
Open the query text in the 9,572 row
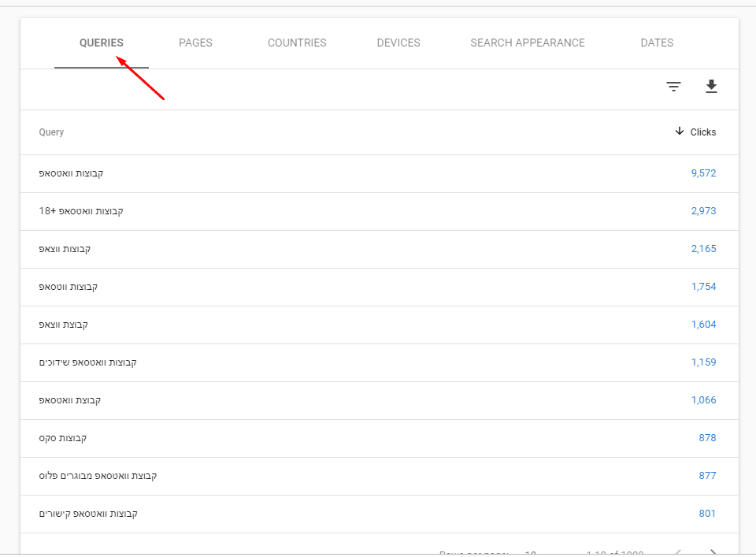pos(71,173)
